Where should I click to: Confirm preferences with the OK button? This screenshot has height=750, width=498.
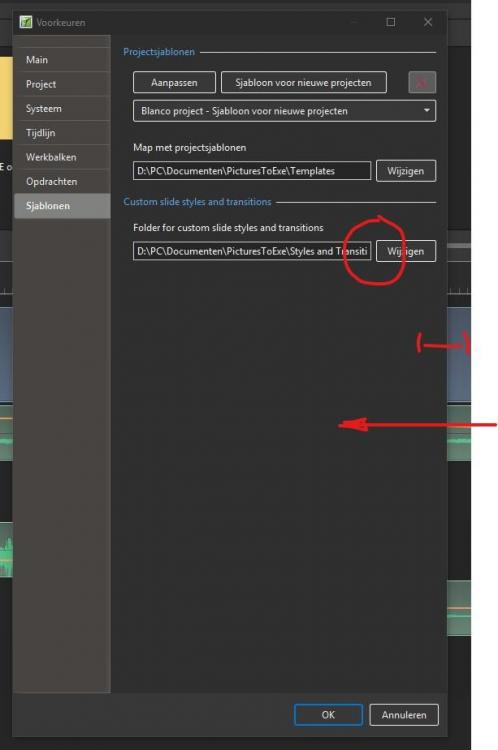[328, 715]
